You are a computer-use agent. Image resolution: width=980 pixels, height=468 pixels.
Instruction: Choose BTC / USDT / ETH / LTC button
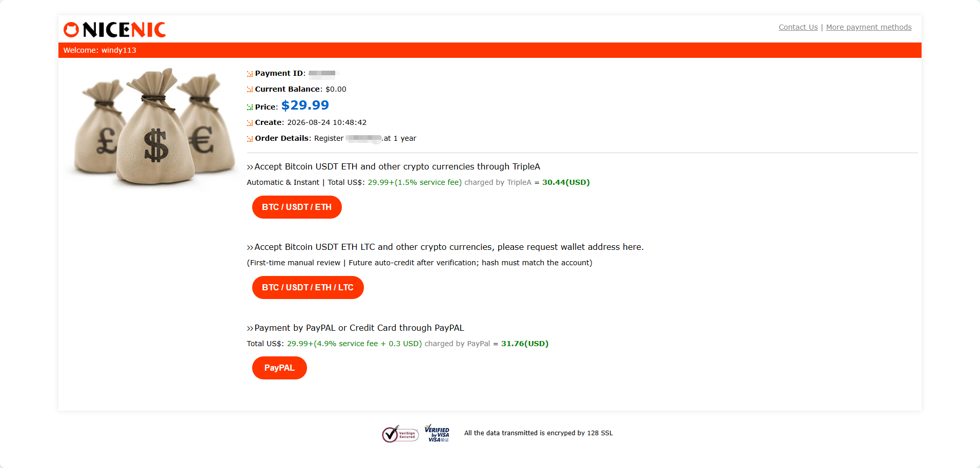[308, 287]
